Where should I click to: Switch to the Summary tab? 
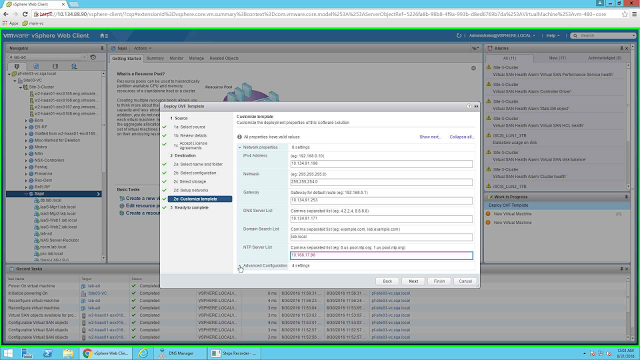point(155,58)
